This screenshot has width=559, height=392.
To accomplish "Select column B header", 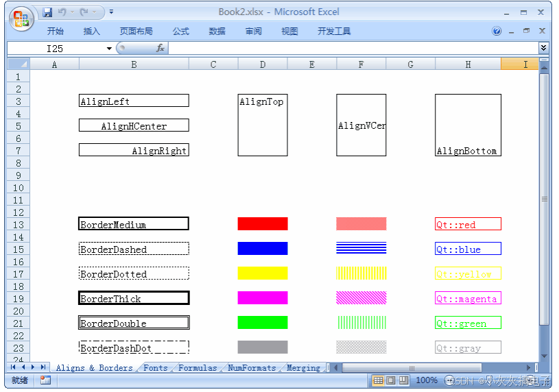I will pos(134,64).
